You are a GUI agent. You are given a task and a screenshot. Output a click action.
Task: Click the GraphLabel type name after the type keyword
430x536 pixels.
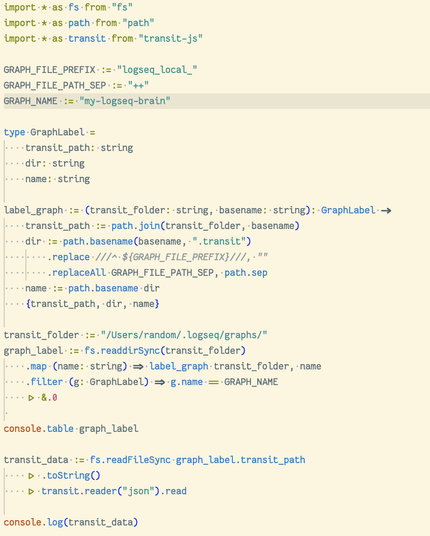57,132
